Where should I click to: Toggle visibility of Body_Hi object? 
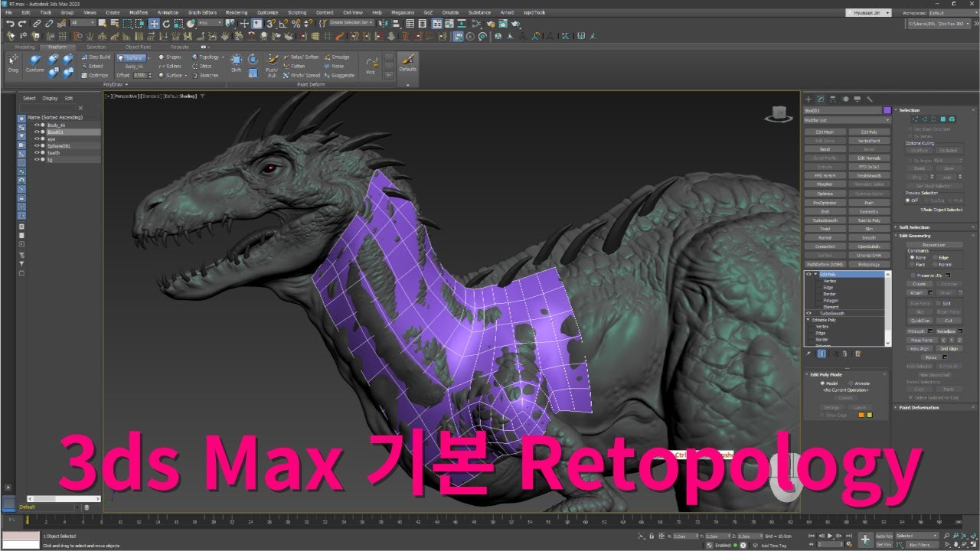[x=36, y=125]
